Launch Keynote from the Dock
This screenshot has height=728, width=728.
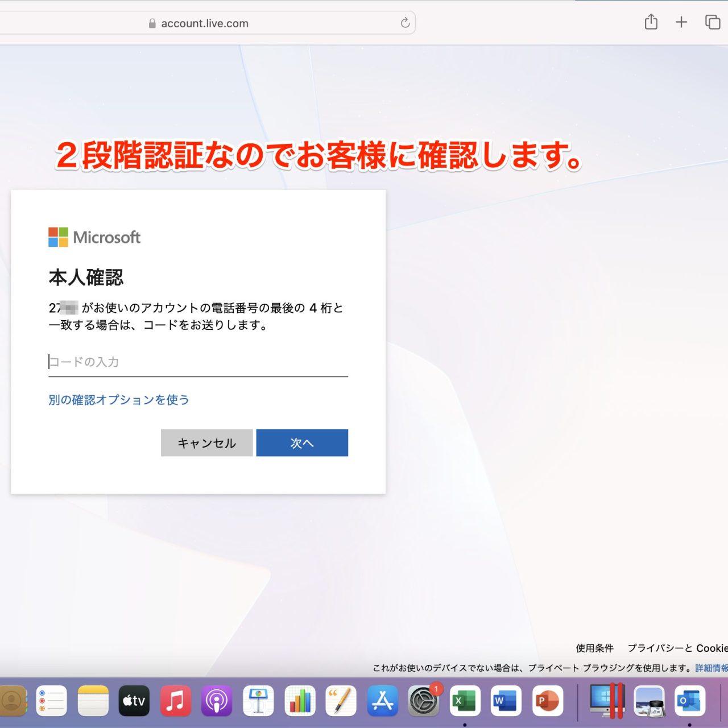click(258, 701)
